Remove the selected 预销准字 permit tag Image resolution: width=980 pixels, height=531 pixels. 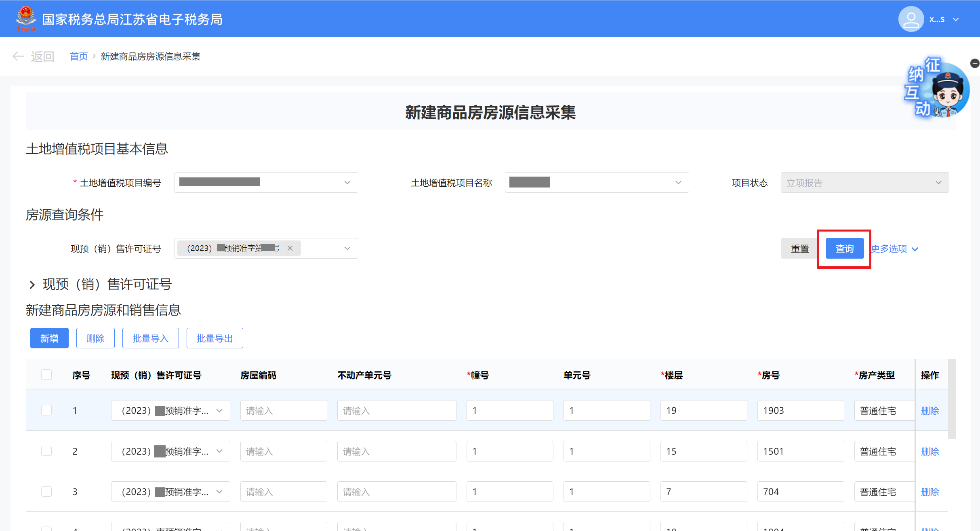(290, 248)
